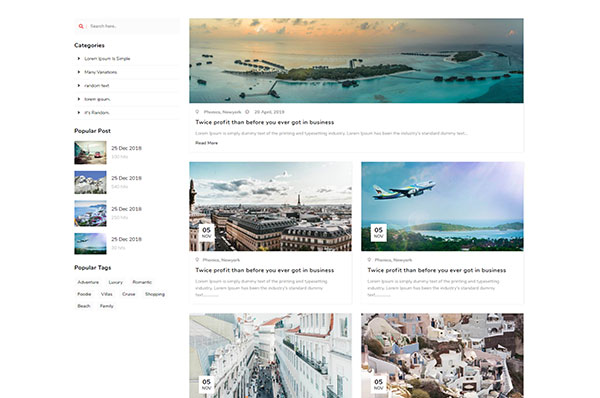Select the 'Adventure' tag

point(88,282)
